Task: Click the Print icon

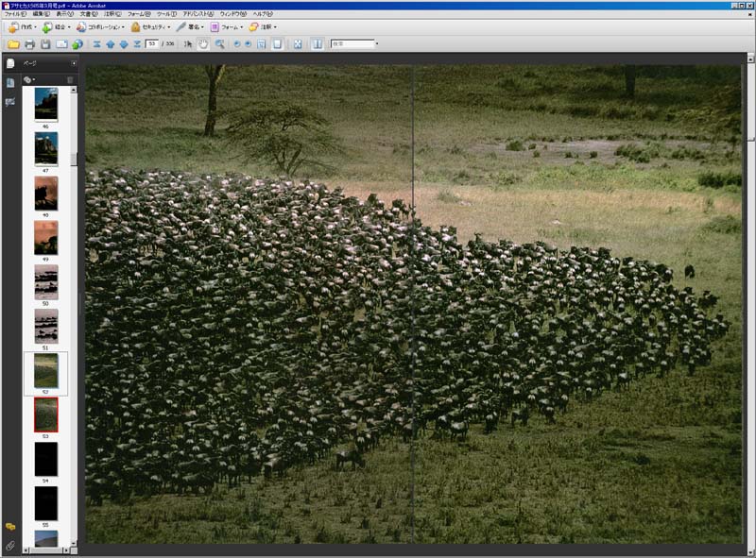Action: [x=29, y=44]
